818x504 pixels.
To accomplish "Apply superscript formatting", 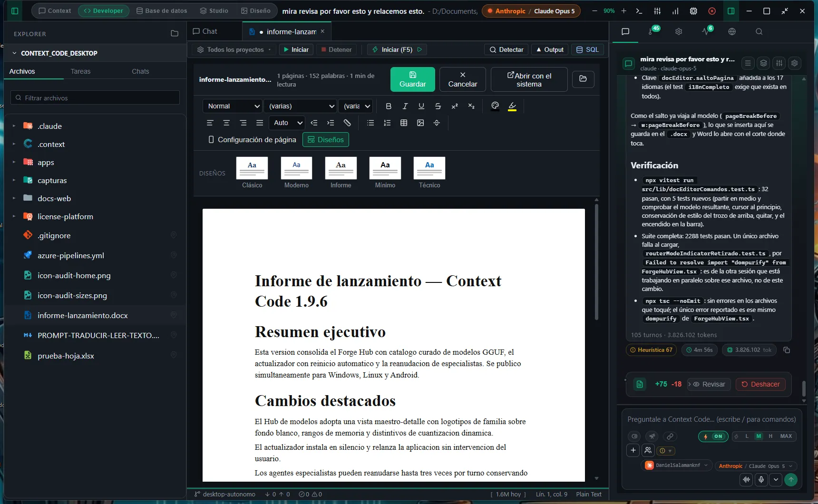I will 455,106.
